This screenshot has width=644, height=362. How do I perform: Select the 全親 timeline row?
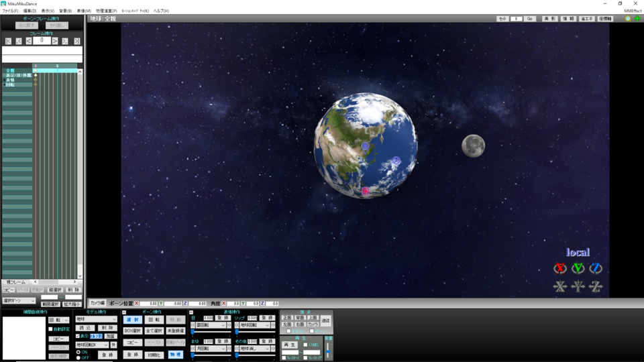click(x=17, y=70)
